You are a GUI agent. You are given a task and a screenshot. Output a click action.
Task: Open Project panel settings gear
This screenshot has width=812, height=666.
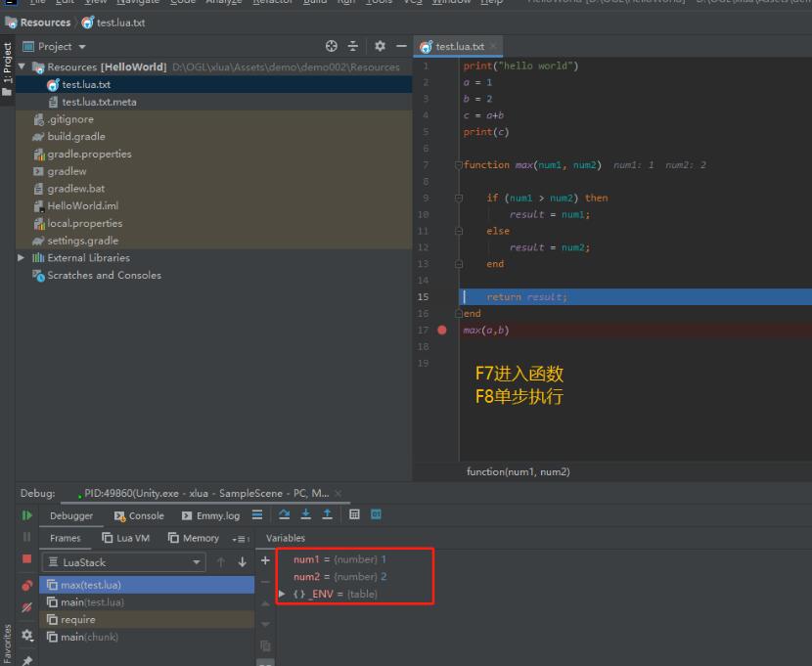click(x=380, y=46)
